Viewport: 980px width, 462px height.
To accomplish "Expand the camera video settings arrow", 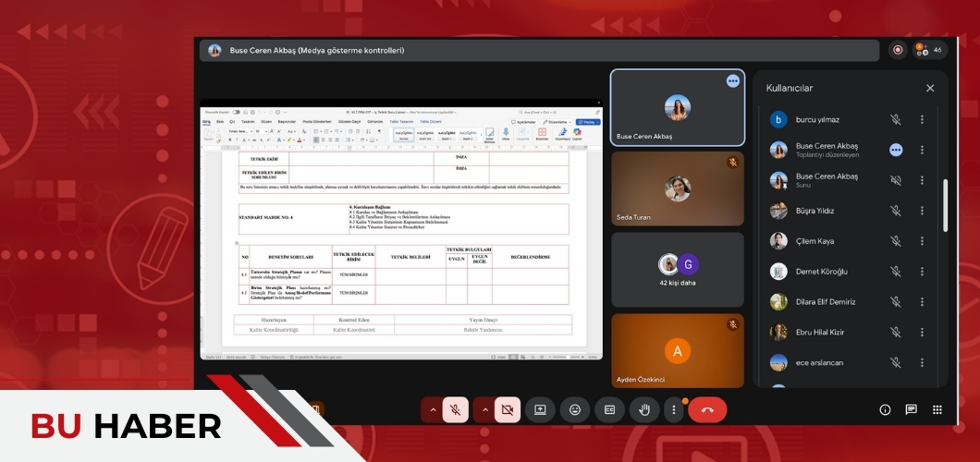I will point(484,409).
